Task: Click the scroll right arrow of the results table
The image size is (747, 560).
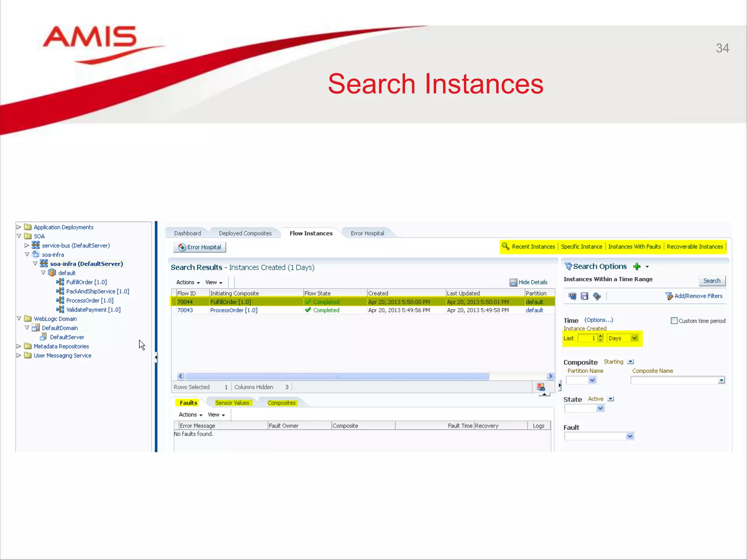Action: 550,376
